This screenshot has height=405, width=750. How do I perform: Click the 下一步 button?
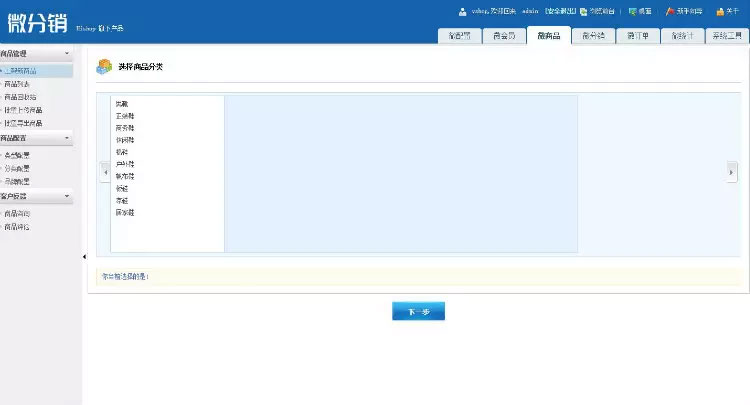click(419, 311)
